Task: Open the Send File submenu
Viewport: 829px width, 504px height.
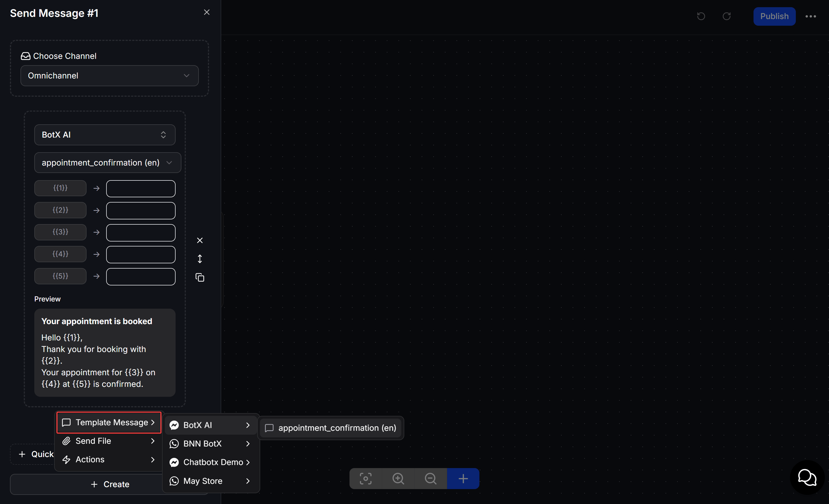Action: [x=109, y=441]
